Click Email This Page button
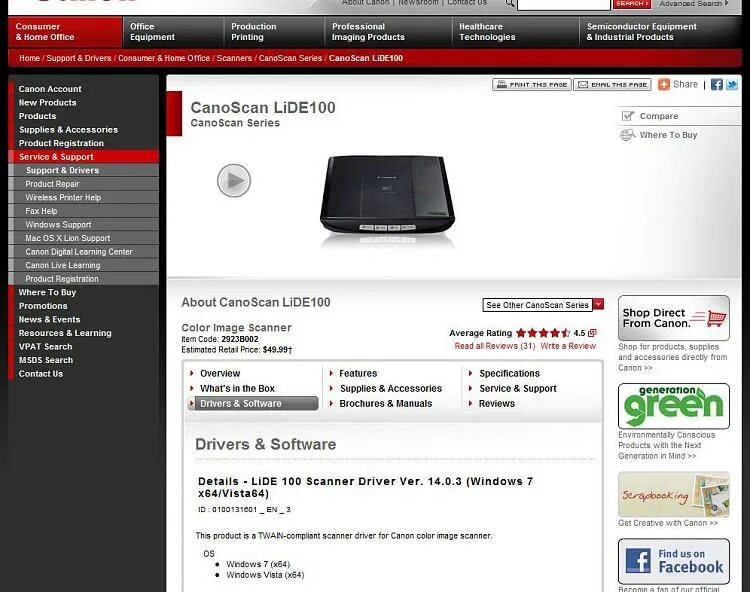Screen dimensions: 750x592 612,85
